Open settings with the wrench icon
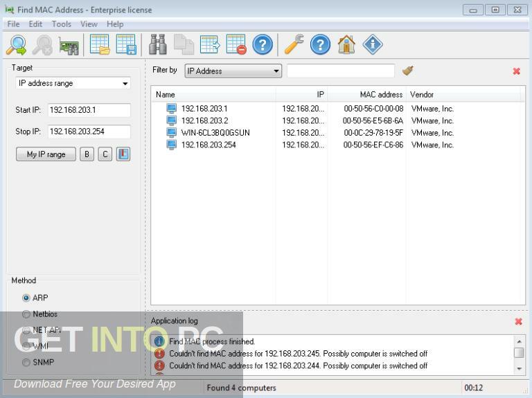 294,44
